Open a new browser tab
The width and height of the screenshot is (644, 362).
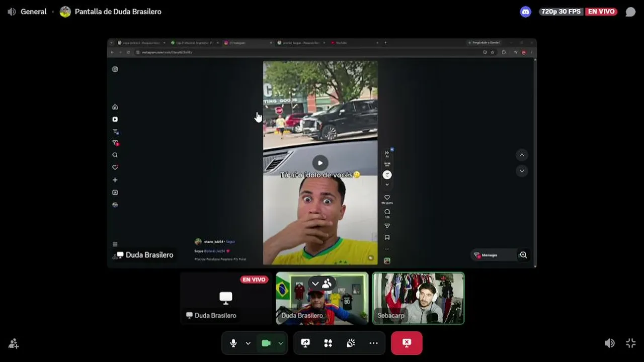click(x=386, y=43)
